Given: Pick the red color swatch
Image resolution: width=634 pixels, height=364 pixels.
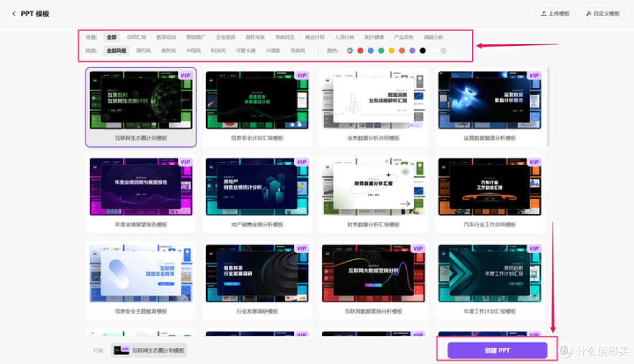Looking at the screenshot, I should pos(360,50).
